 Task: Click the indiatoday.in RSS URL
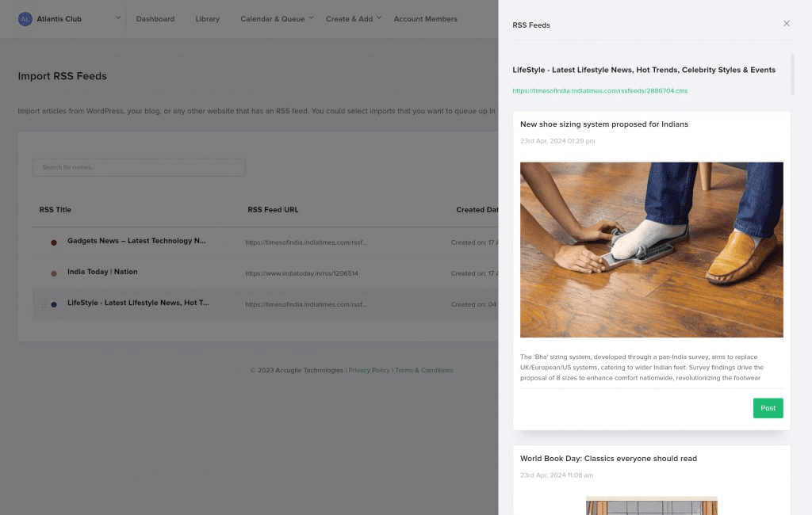(301, 273)
